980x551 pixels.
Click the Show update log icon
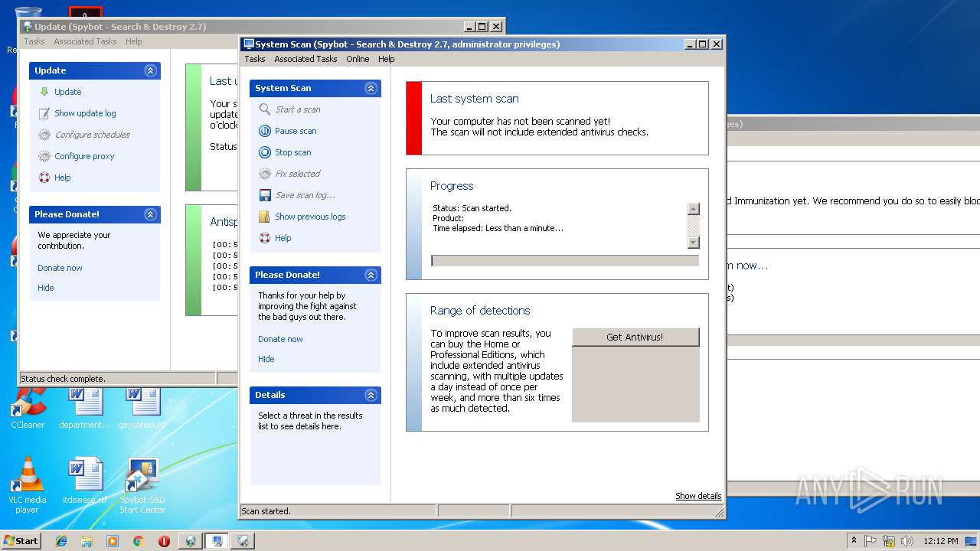44,113
